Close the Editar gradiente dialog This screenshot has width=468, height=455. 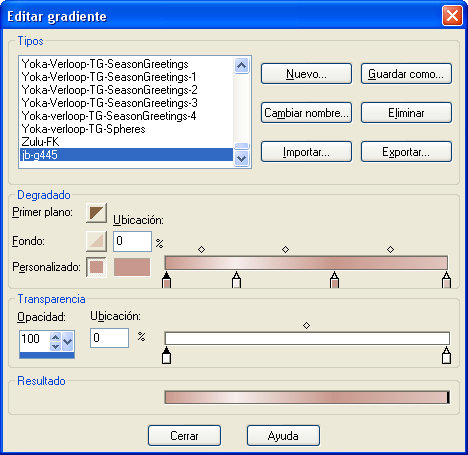point(452,16)
